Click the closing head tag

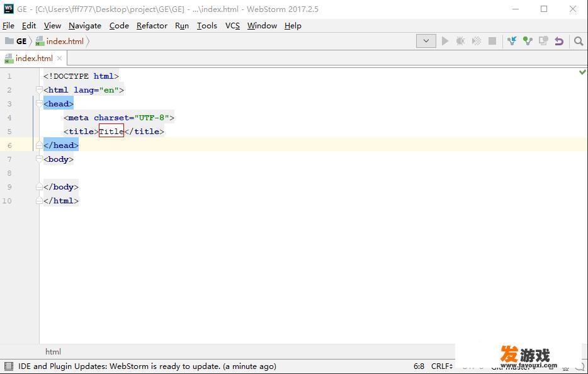[x=61, y=145]
